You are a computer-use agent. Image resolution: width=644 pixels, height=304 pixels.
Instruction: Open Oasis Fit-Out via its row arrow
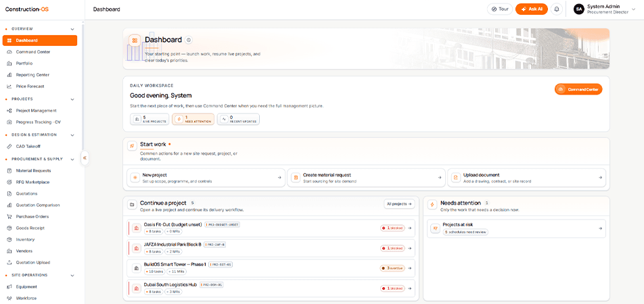409,228
